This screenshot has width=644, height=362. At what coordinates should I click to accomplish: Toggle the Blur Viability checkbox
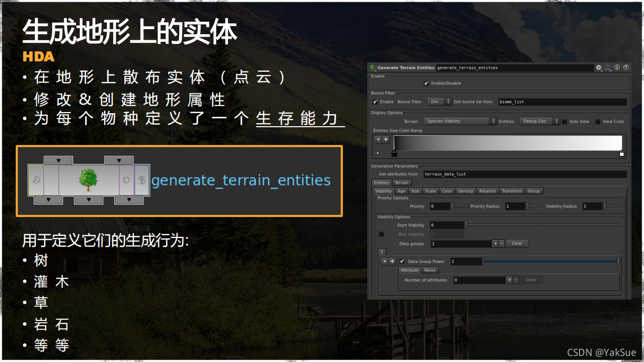tap(381, 234)
